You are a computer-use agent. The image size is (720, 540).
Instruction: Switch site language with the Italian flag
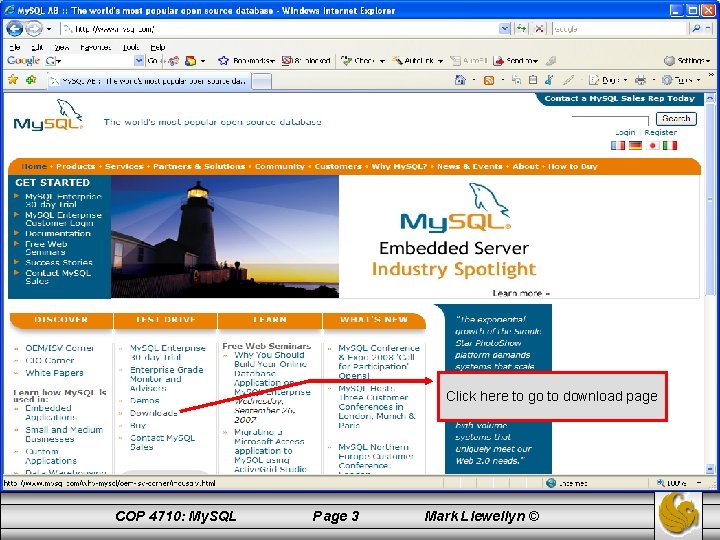click(670, 146)
